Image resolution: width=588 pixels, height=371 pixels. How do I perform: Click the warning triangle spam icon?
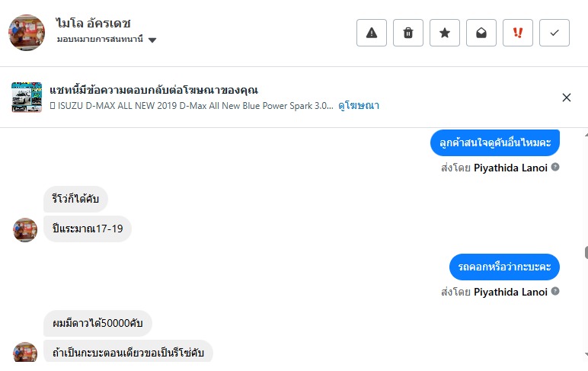tap(372, 33)
